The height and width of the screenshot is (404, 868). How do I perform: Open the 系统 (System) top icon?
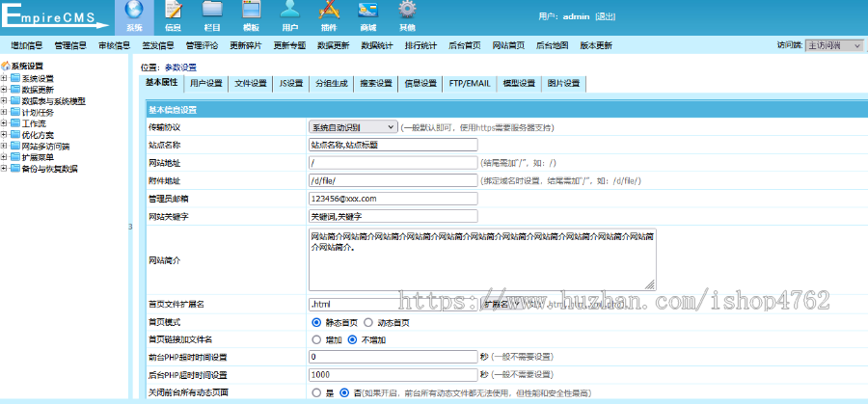[x=133, y=13]
